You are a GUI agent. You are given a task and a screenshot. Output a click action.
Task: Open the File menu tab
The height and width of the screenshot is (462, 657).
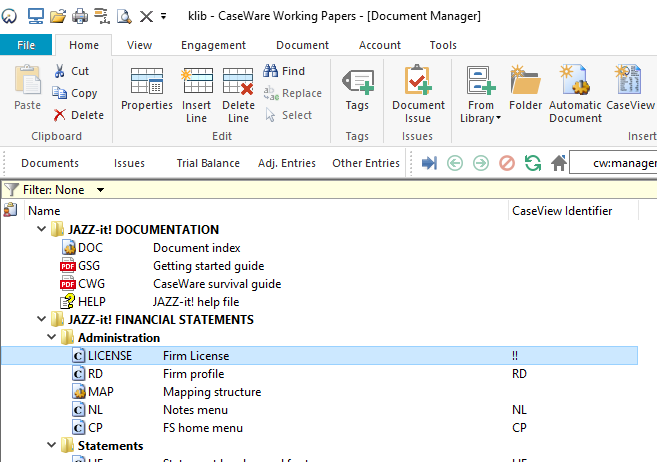coord(26,45)
